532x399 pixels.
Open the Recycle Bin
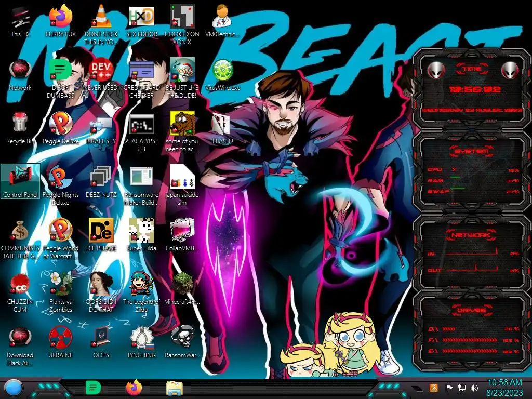(x=20, y=129)
